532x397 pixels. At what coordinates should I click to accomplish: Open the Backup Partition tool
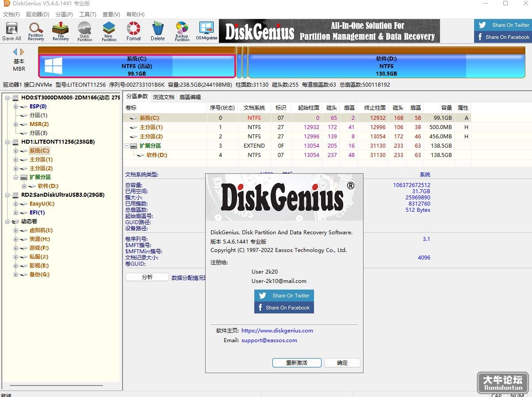182,31
